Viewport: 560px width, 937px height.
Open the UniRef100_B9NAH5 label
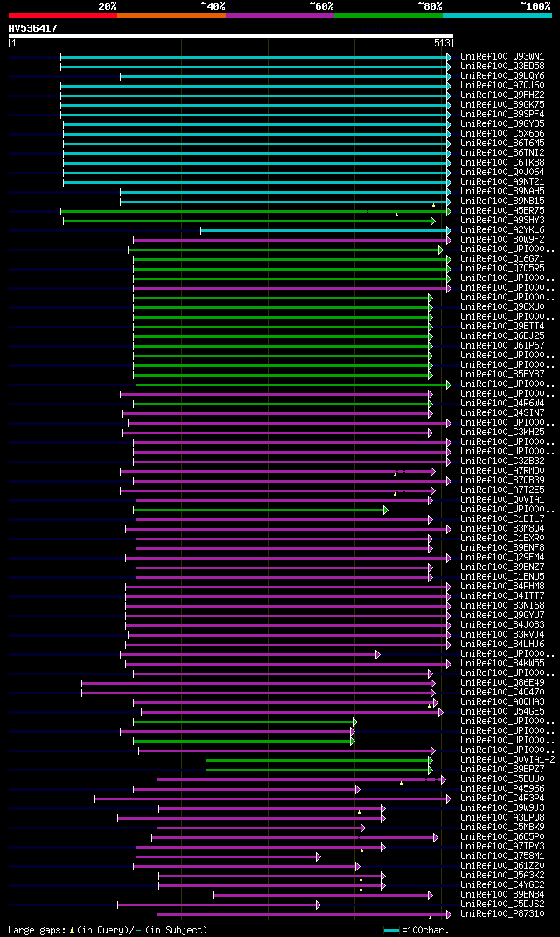pos(502,191)
